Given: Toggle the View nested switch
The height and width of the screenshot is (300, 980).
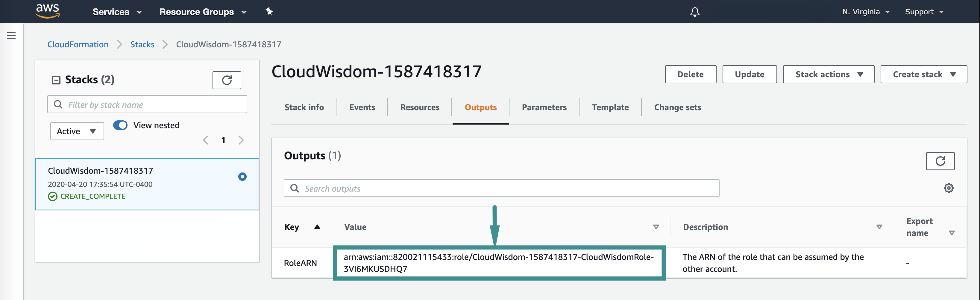Looking at the screenshot, I should [x=120, y=125].
